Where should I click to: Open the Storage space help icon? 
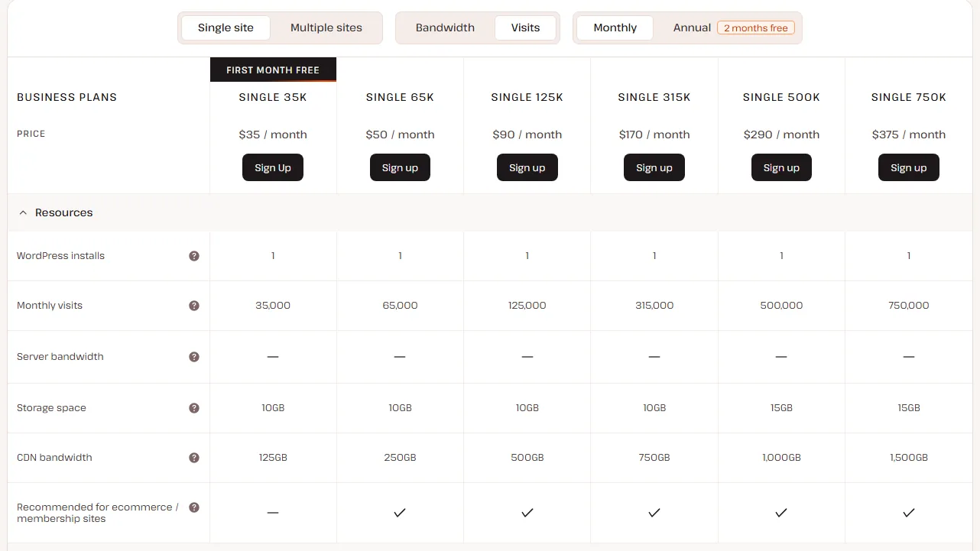[194, 408]
